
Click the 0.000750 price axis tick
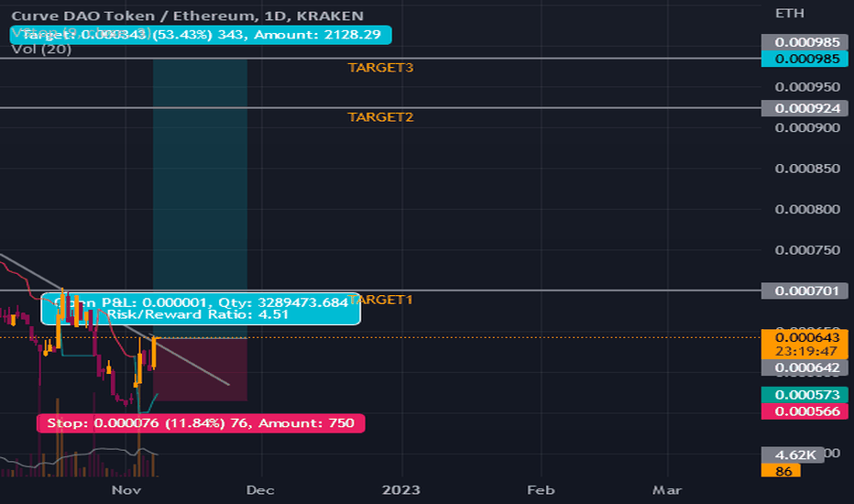[x=807, y=250]
